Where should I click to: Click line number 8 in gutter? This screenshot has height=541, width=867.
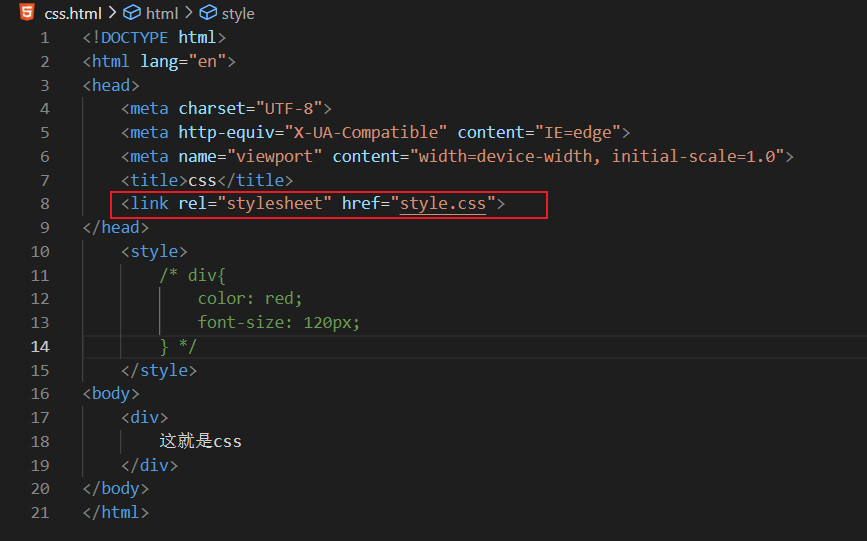click(45, 204)
